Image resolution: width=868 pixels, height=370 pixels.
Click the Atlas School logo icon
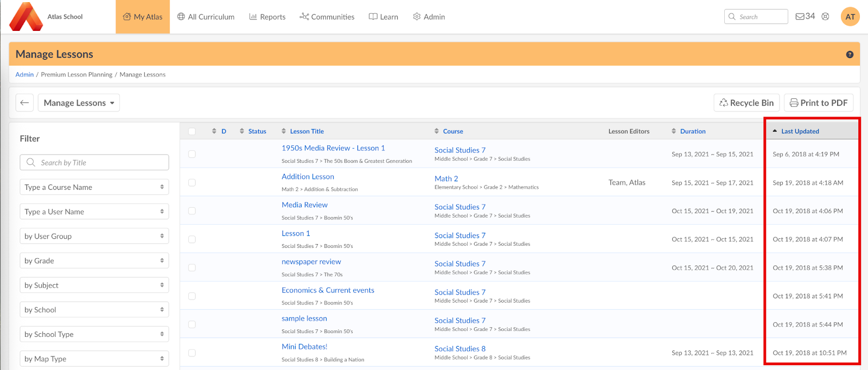click(x=26, y=17)
